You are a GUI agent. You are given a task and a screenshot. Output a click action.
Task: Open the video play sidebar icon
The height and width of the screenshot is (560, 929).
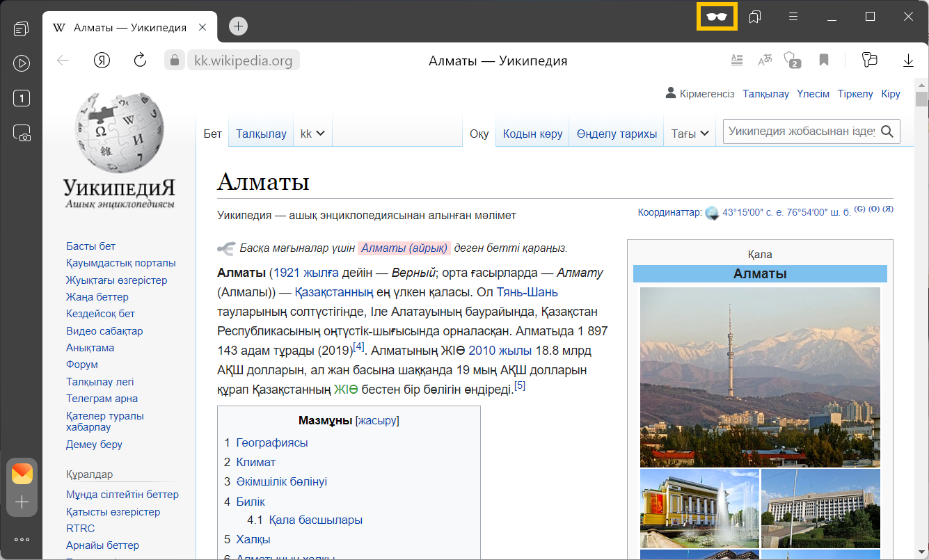22,63
